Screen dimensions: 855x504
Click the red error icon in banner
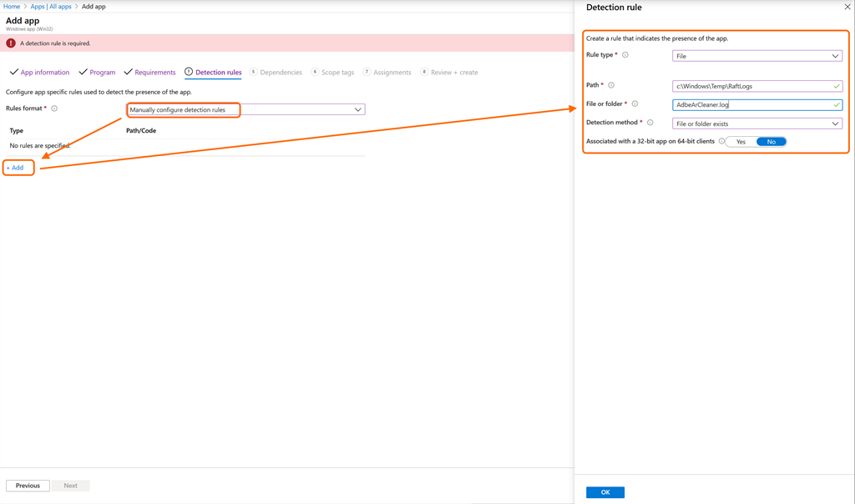click(11, 43)
